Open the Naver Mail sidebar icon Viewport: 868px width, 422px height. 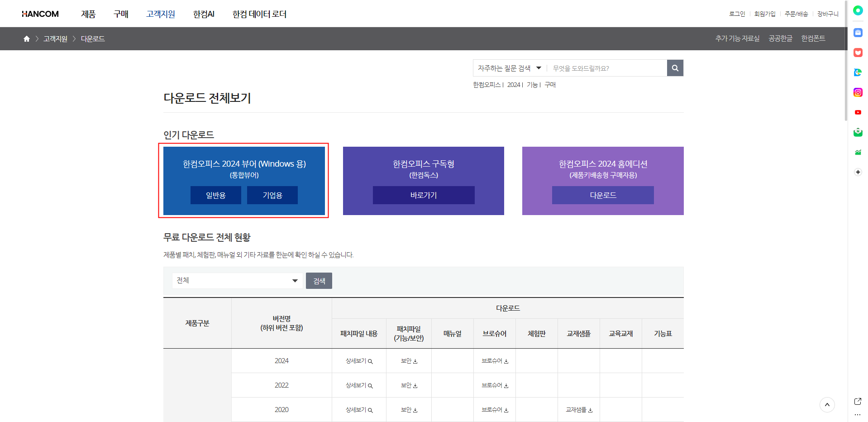(858, 132)
